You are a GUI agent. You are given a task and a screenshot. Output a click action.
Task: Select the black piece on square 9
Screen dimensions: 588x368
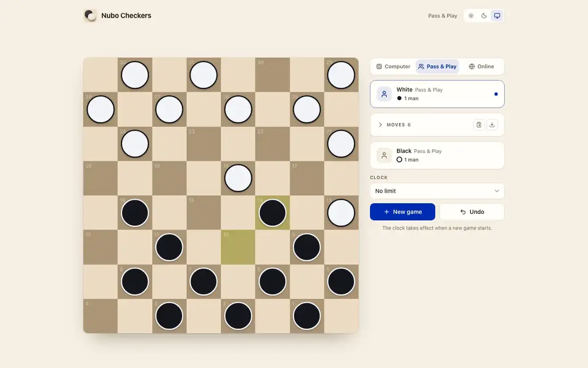307,247
